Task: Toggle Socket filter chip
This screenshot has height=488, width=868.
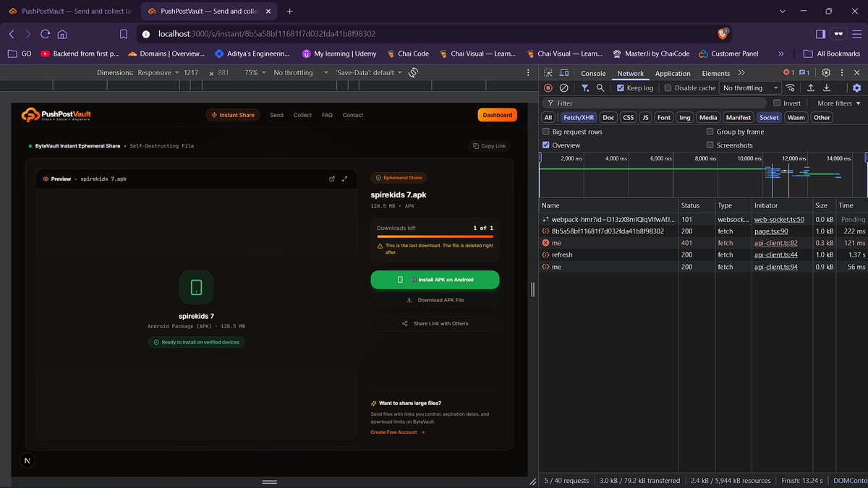Action: [x=770, y=117]
